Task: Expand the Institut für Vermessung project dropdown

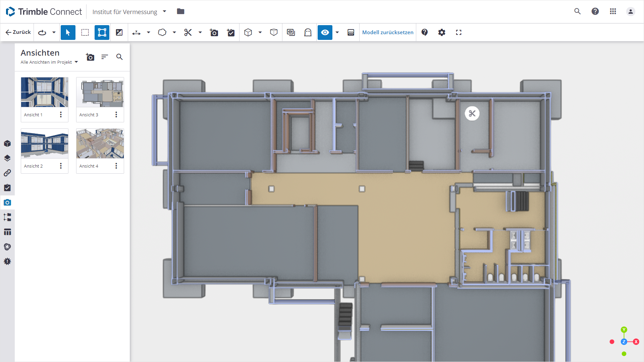Action: click(x=164, y=12)
